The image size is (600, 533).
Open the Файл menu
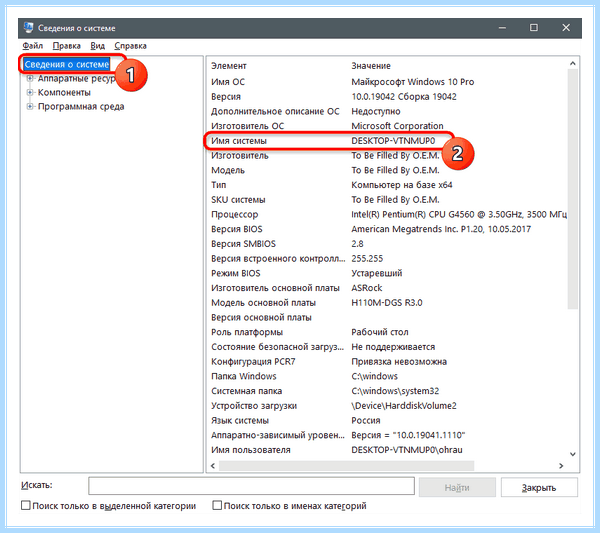33,46
